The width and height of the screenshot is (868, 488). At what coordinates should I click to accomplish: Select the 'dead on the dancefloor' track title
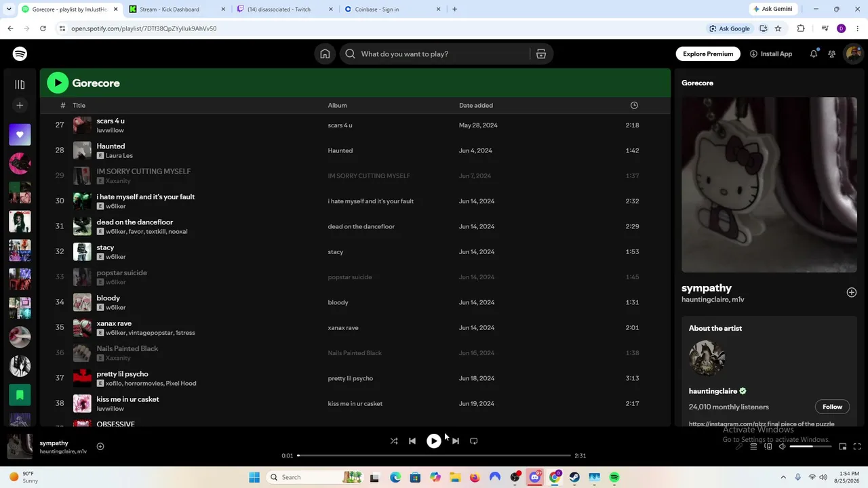(x=135, y=222)
